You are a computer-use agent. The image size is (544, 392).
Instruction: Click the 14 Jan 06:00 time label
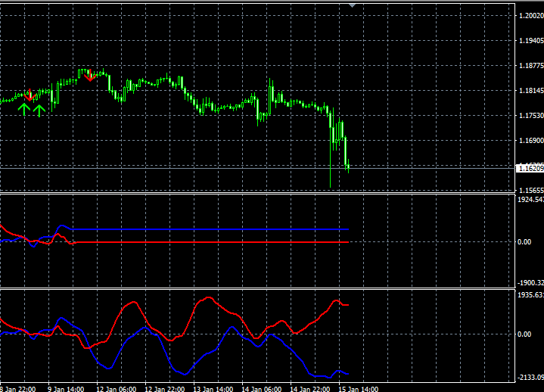pyautogui.click(x=262, y=389)
